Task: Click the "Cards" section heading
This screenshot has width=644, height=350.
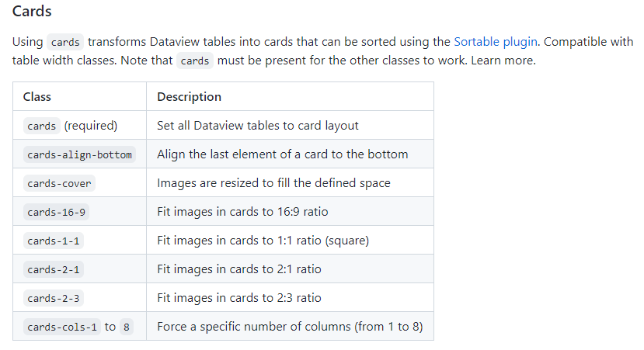Action: click(33, 12)
